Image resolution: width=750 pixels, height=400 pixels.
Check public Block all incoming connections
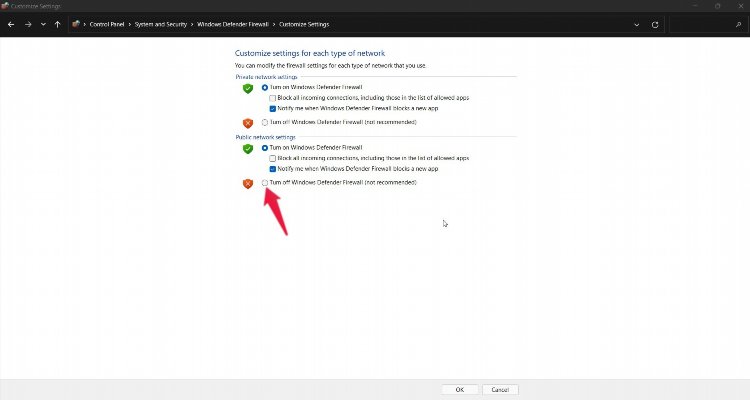[272, 158]
